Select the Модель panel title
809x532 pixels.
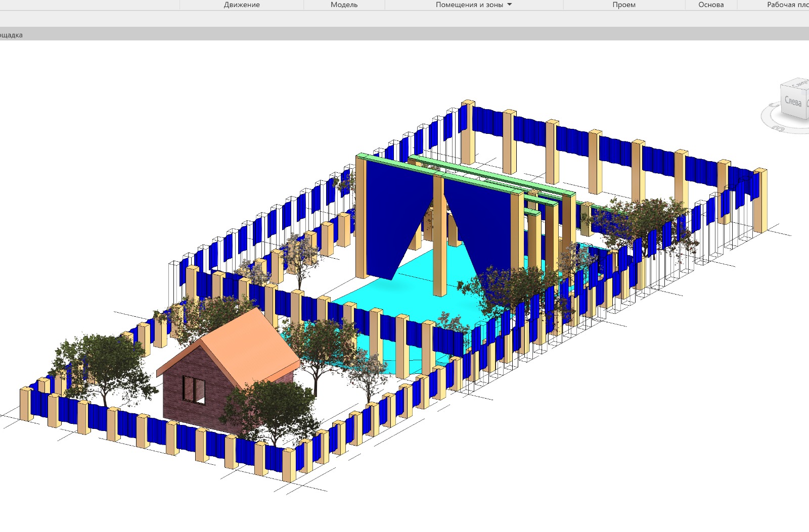344,5
